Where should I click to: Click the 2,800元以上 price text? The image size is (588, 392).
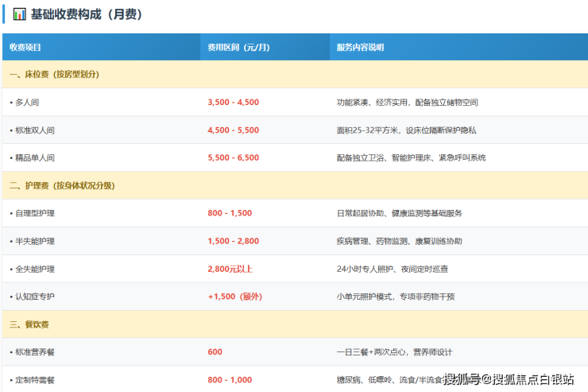coord(230,269)
